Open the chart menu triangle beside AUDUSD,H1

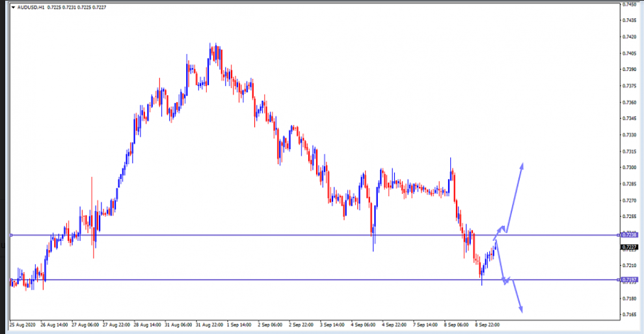pos(14,7)
